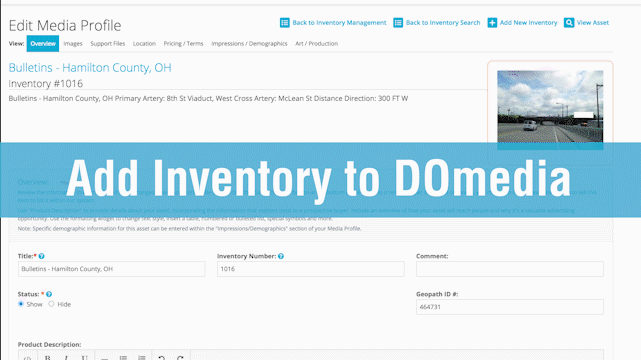Click the Add New Inventory plus icon
641x360 pixels.
click(x=492, y=22)
